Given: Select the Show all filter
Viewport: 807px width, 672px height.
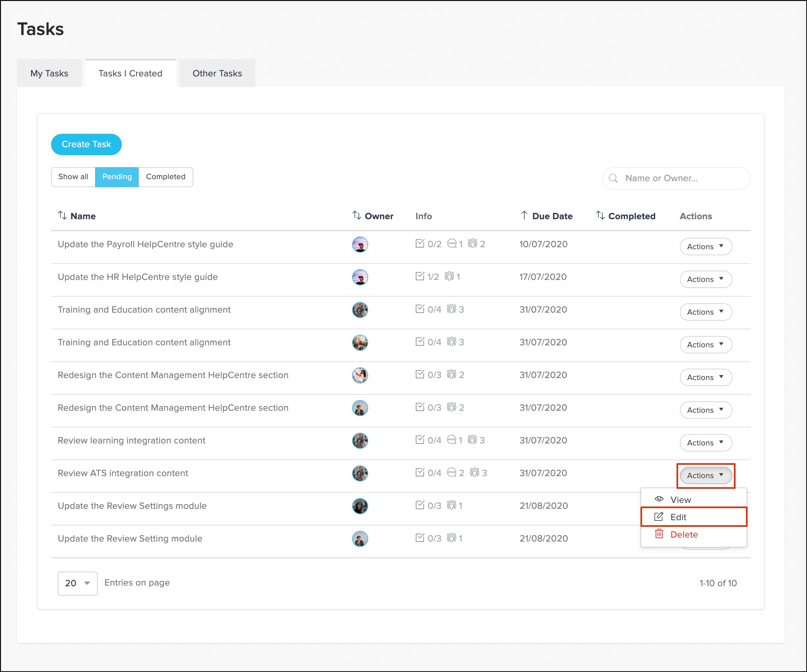Looking at the screenshot, I should 73,177.
